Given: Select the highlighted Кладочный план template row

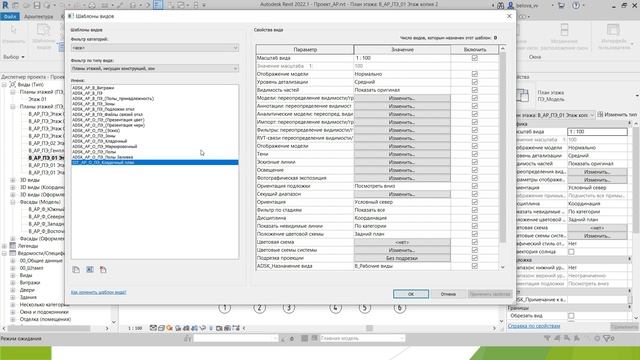Looking at the screenshot, I should point(155,162).
